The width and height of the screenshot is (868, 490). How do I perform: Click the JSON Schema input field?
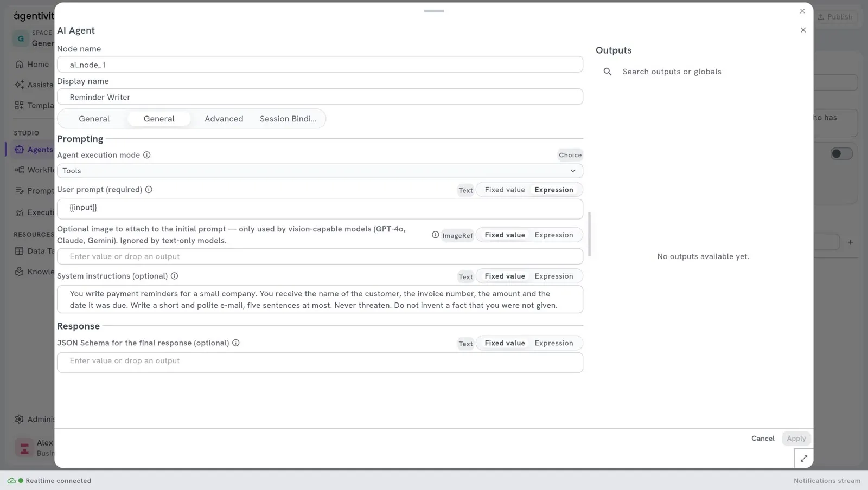click(320, 363)
